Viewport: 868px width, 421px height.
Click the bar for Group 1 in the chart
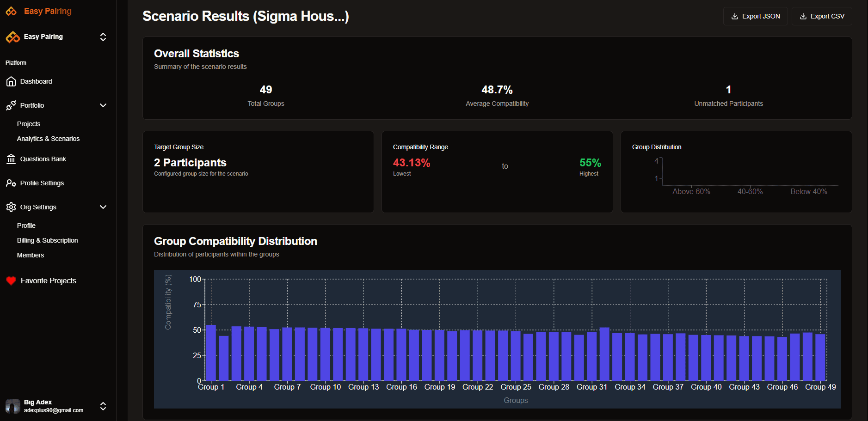[211, 354]
